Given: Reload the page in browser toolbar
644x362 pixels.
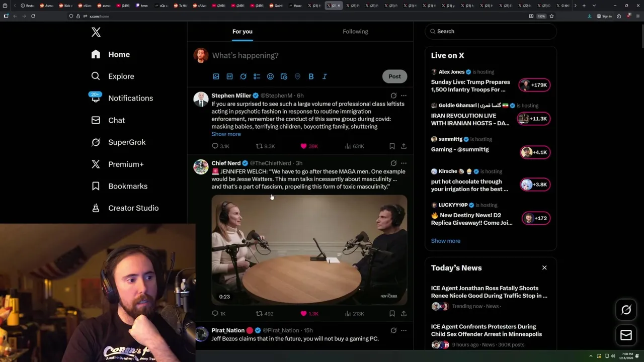Looking at the screenshot, I should [33, 16].
